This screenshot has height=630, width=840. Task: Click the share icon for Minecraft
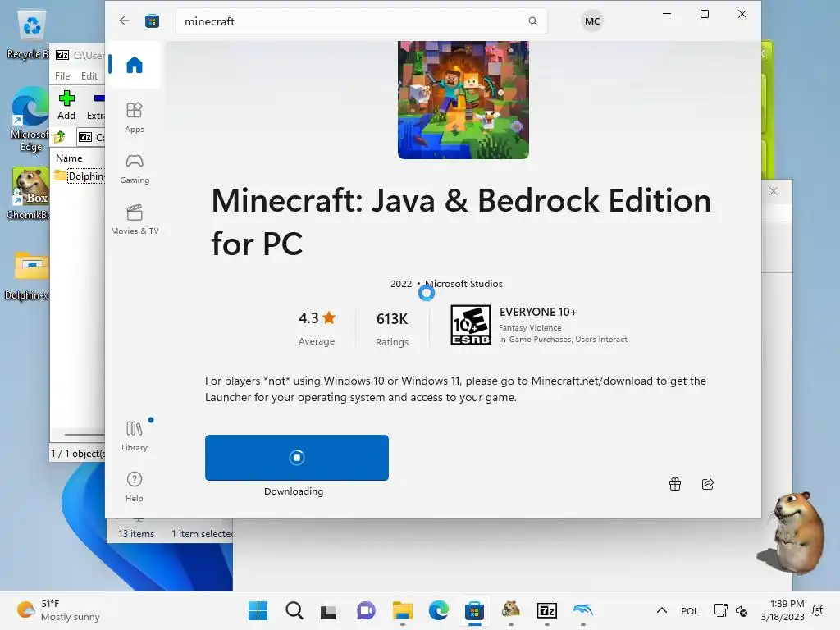(x=708, y=484)
